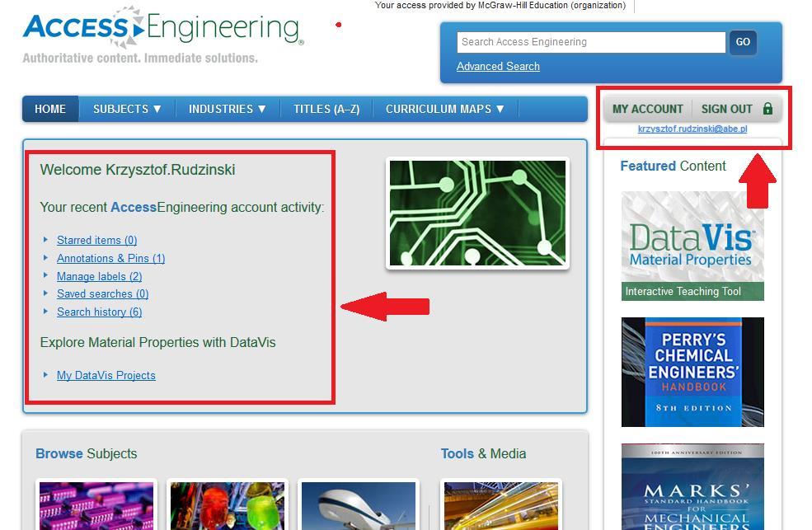Open the TITLES (A–Z) menu item

click(326, 109)
